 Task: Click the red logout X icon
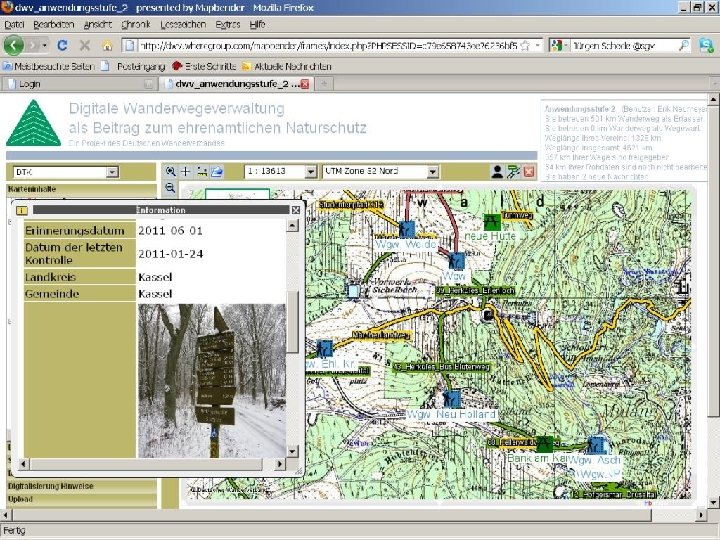point(529,172)
